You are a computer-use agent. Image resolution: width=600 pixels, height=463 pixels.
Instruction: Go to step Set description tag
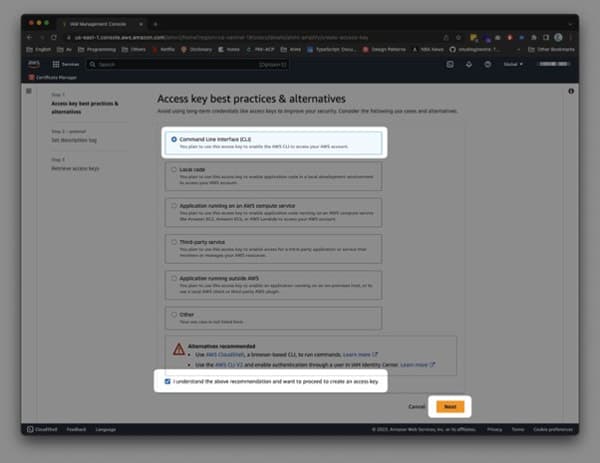[74, 140]
